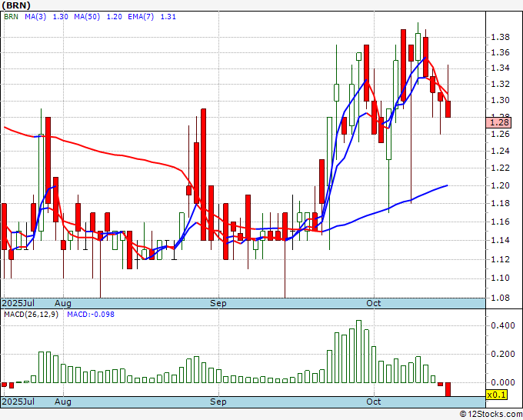Viewport: 523px width, 420px height.
Task: Open the 12Stocks.com copyright link
Action: click(491, 415)
